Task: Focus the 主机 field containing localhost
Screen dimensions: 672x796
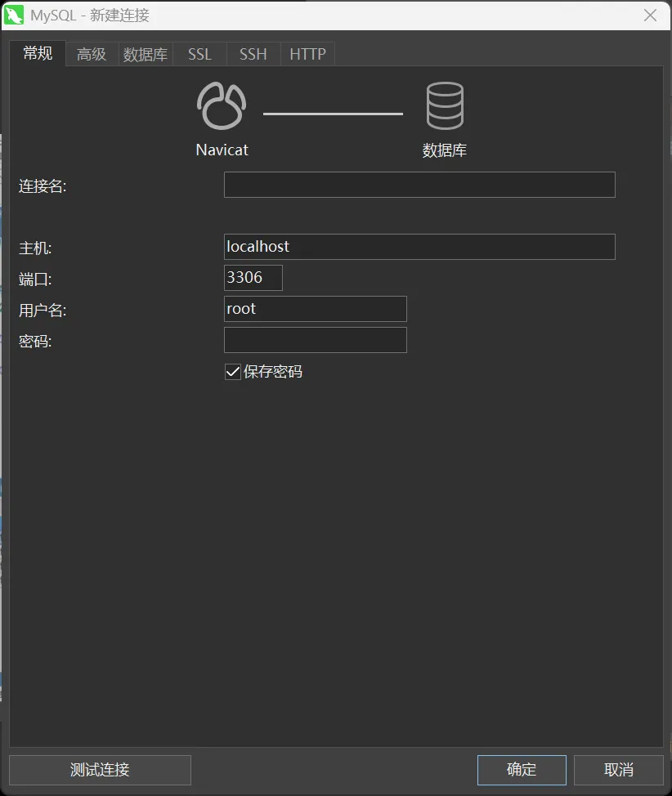Action: [419, 247]
